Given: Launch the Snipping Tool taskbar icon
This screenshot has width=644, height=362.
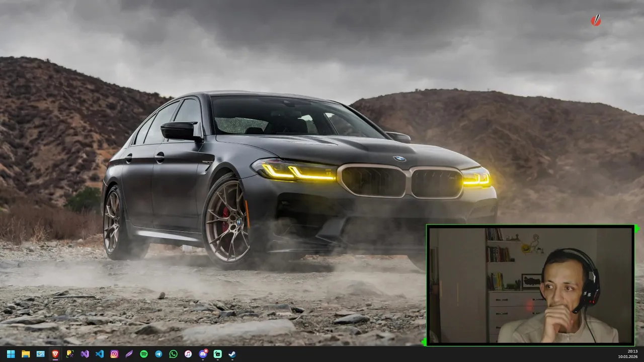Looking at the screenshot, I should pos(70,354).
